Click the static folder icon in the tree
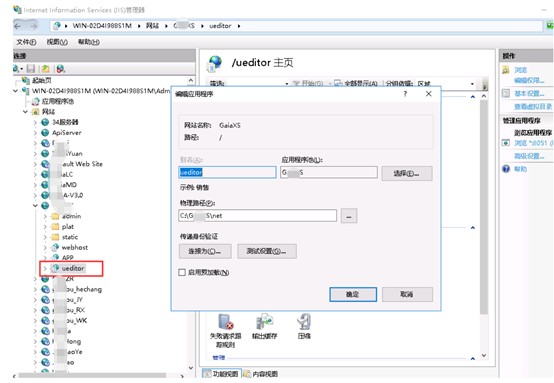The image size is (554, 383). 55,237
